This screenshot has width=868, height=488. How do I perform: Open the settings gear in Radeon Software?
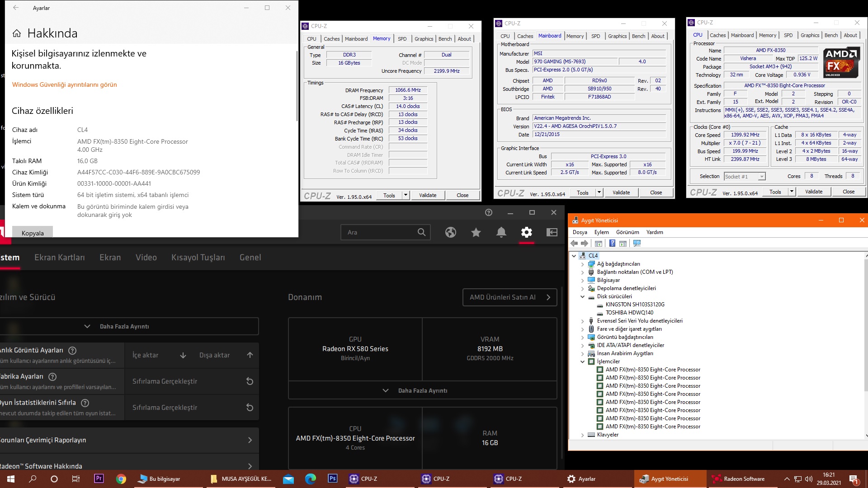[x=527, y=232]
